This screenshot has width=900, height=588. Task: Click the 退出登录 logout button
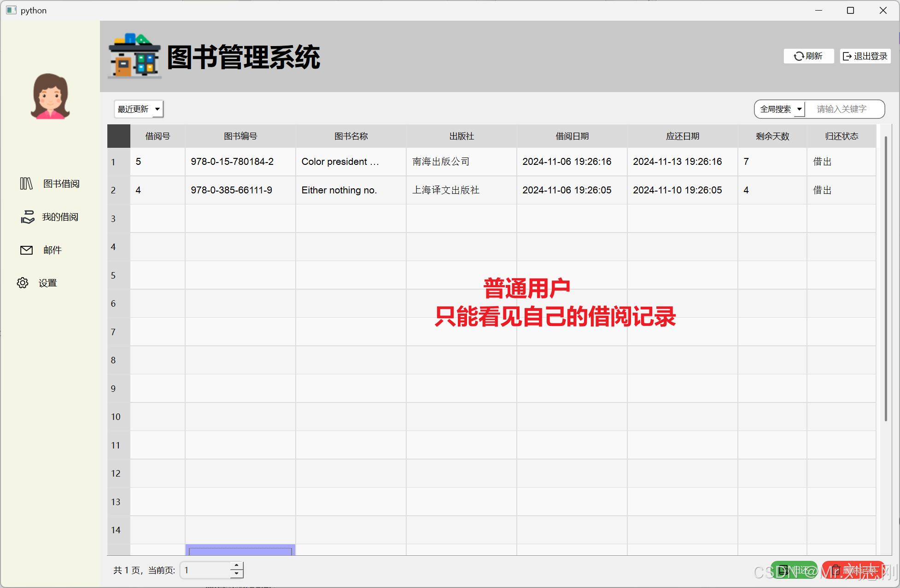865,56
